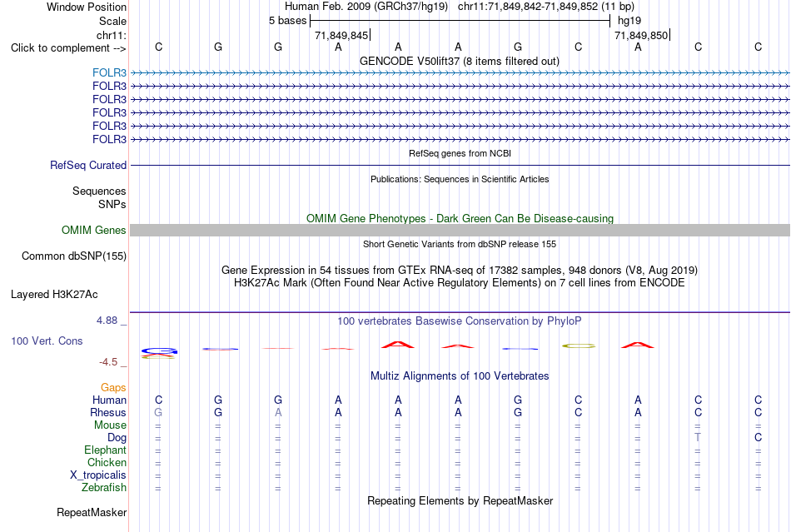Click the chr11: ruler label

[111, 35]
